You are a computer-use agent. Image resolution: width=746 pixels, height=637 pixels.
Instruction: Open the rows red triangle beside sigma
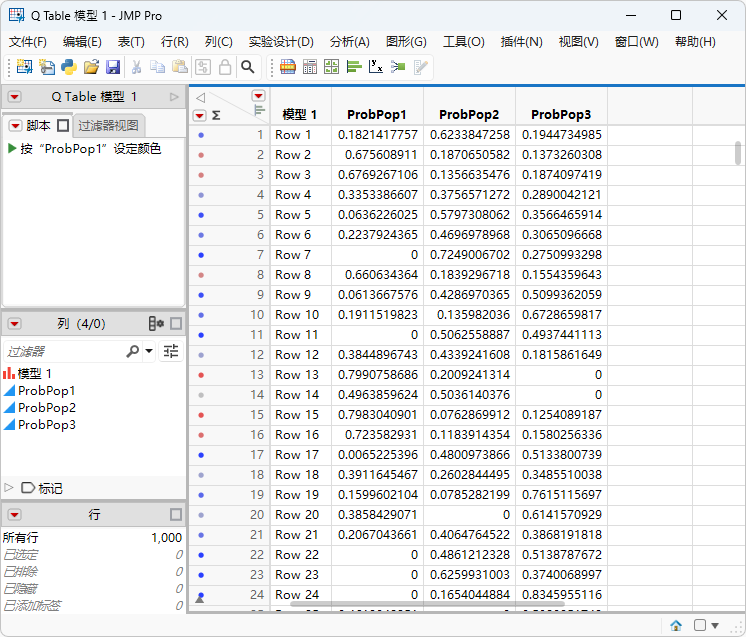tap(199, 115)
